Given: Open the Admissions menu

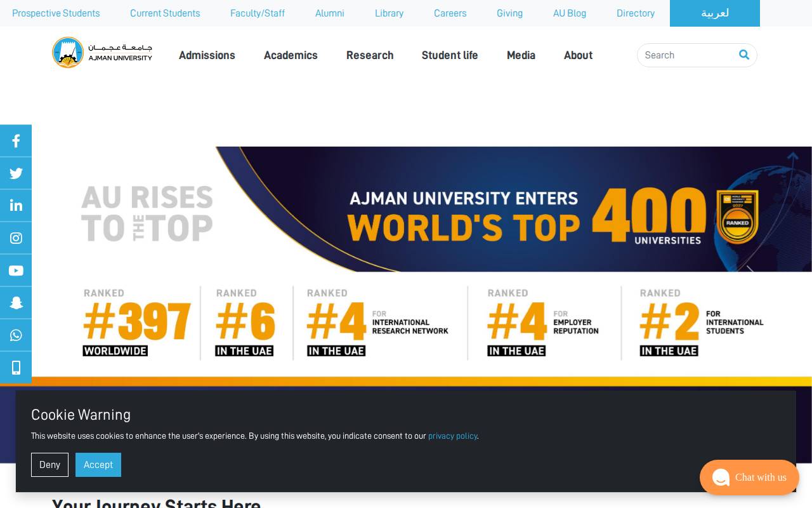Looking at the screenshot, I should 207,55.
